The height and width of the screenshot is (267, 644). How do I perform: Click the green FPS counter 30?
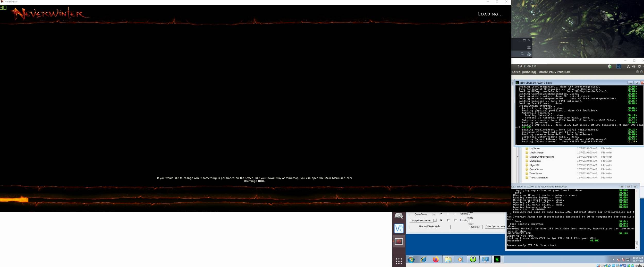point(3,7)
